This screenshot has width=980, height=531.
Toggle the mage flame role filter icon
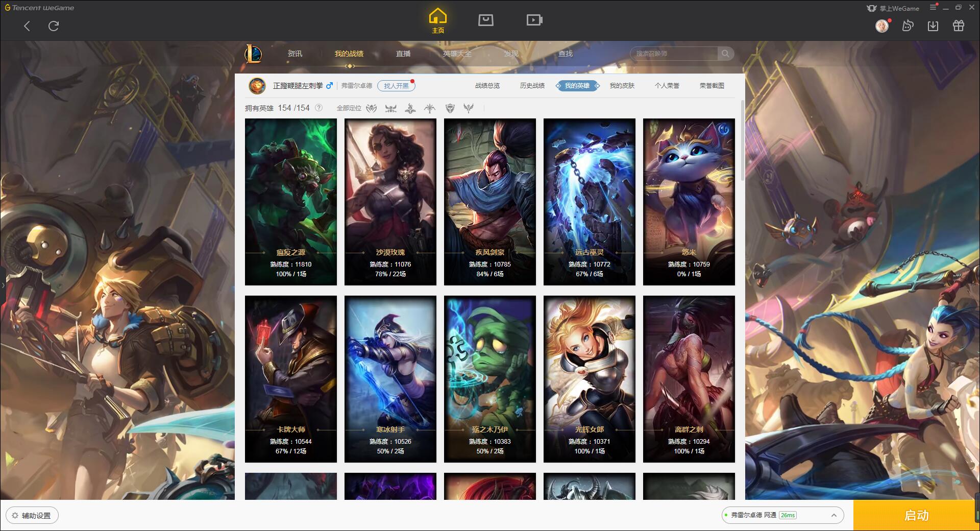click(x=410, y=108)
